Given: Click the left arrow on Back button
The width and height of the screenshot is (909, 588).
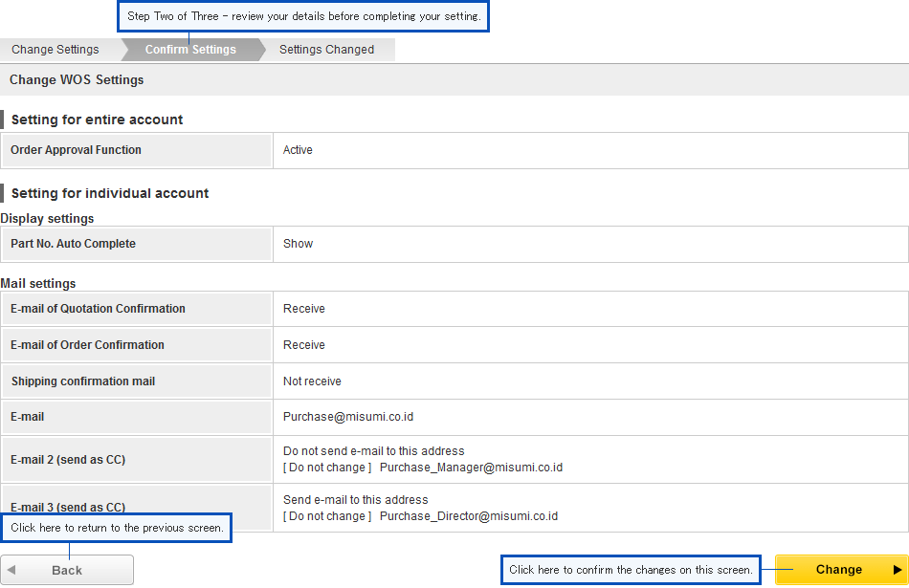Looking at the screenshot, I should click(11, 570).
